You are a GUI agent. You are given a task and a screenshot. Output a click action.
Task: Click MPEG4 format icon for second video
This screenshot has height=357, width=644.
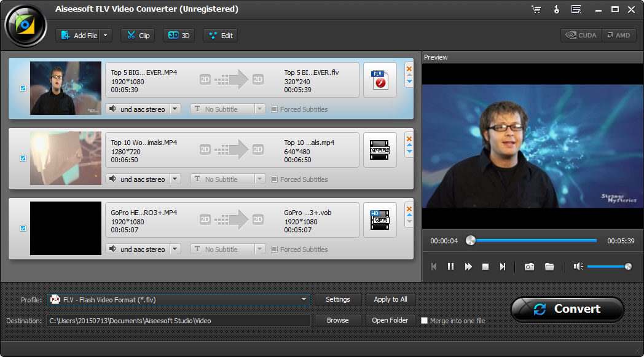point(380,150)
